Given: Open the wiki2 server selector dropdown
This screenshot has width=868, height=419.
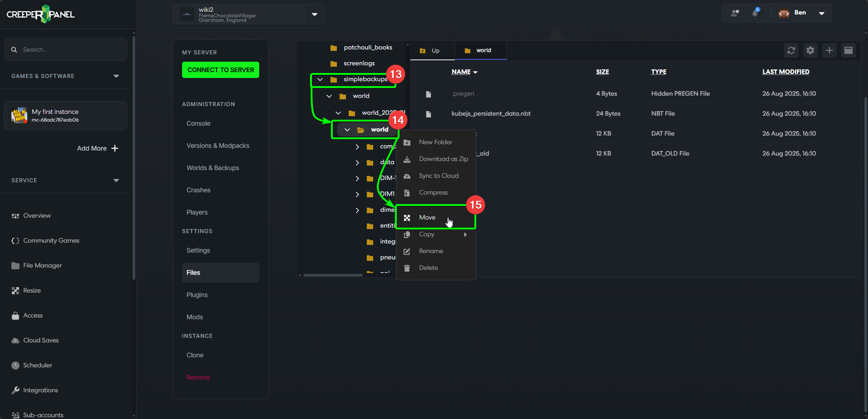Looking at the screenshot, I should pyautogui.click(x=314, y=14).
